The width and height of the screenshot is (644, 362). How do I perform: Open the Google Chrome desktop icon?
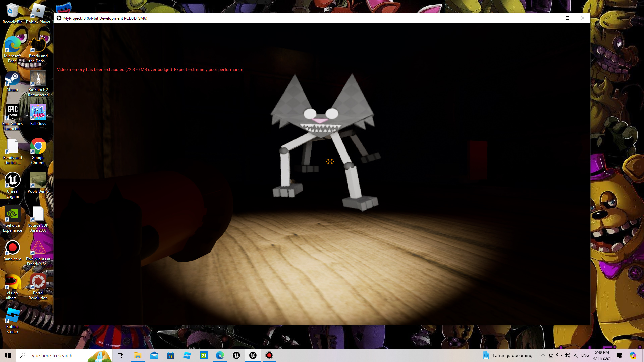[x=38, y=146]
